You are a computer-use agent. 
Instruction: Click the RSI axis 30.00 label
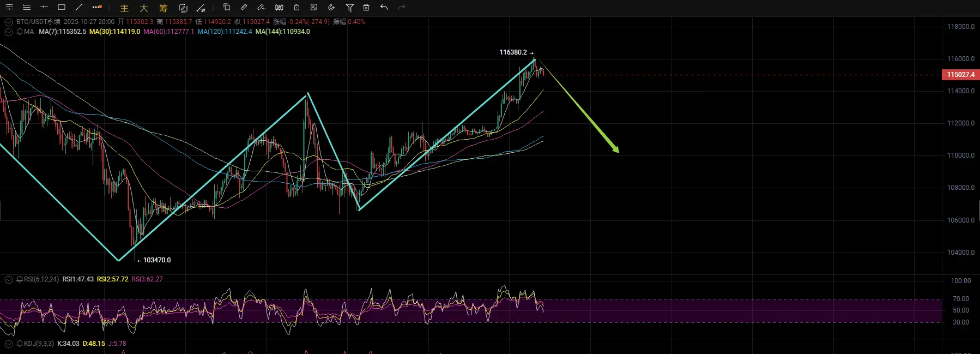pyautogui.click(x=960, y=322)
